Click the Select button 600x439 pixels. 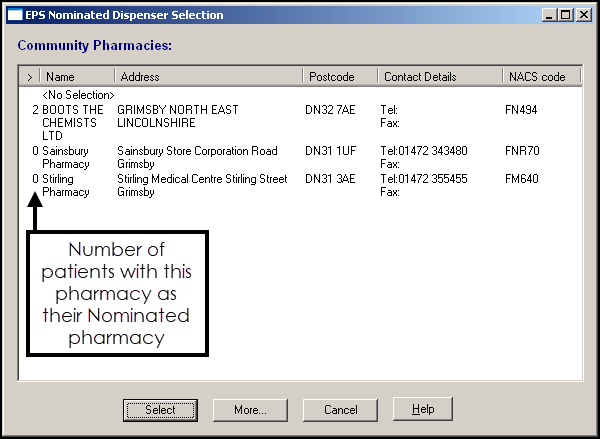[x=159, y=410]
